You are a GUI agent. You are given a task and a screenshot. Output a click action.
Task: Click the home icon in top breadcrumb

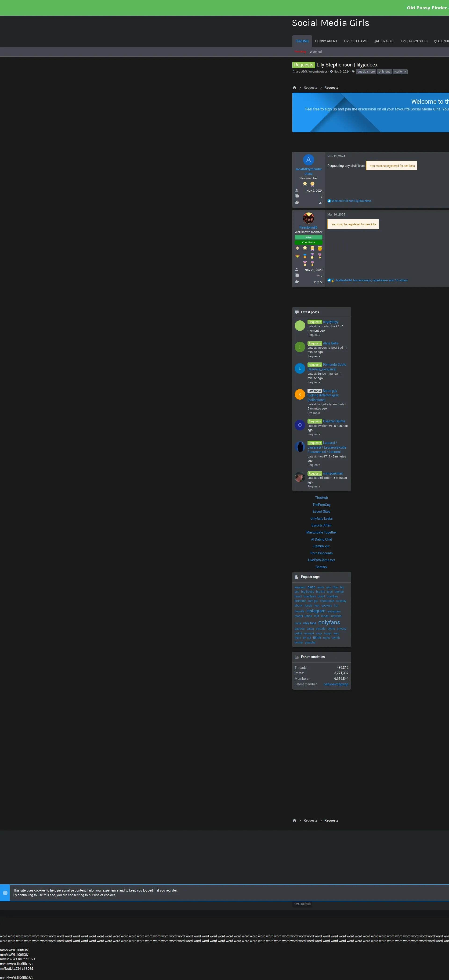(x=294, y=88)
